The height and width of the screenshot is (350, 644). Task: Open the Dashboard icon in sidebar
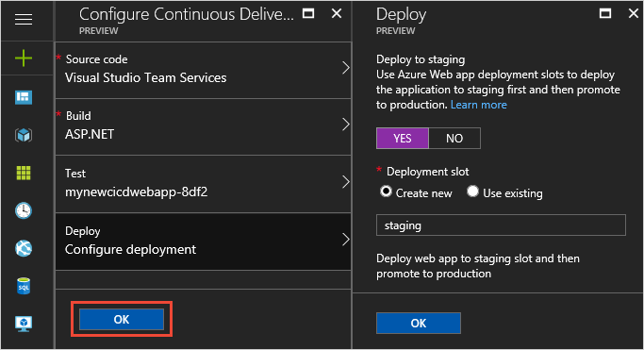tap(24, 97)
